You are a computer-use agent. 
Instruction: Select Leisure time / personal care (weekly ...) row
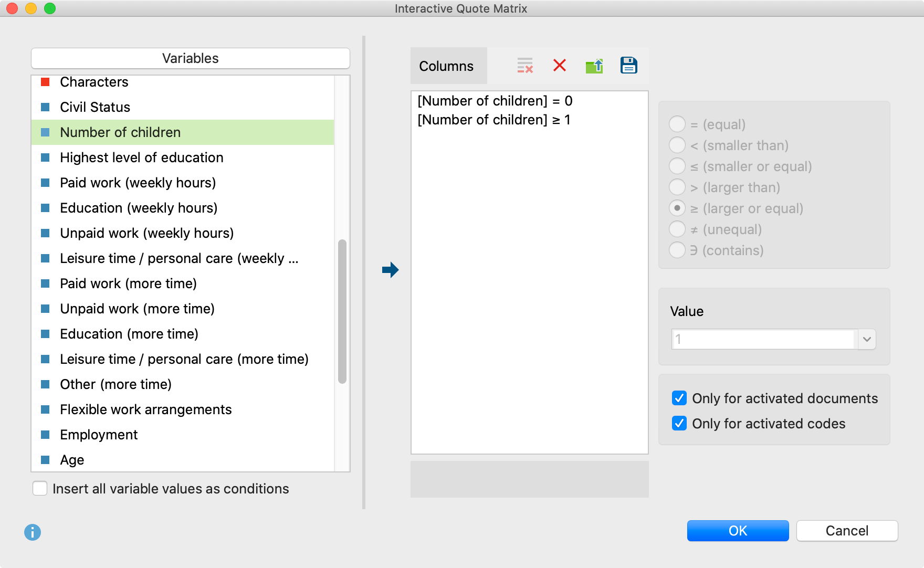(x=183, y=258)
